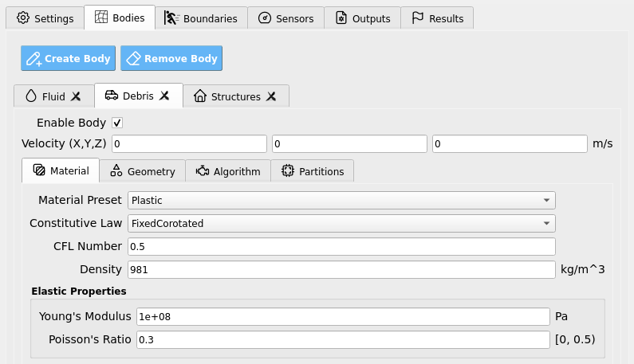This screenshot has width=634, height=364.
Task: Switch to the Algorithm sub-tab
Action: (x=228, y=171)
